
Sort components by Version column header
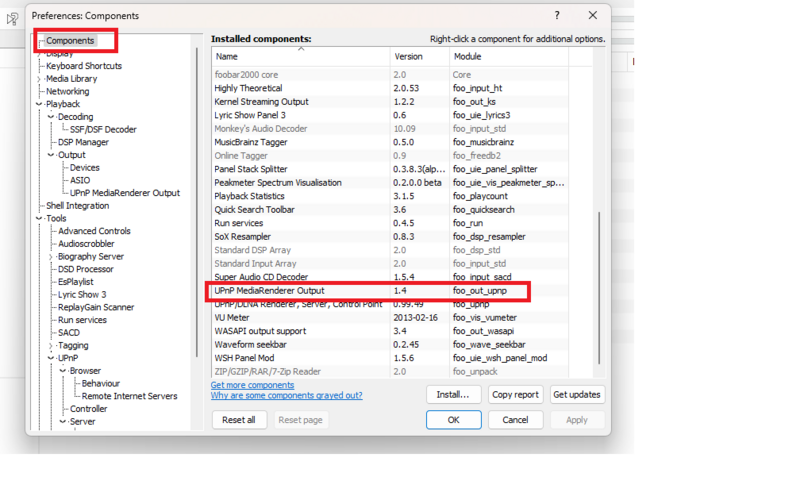click(419, 57)
